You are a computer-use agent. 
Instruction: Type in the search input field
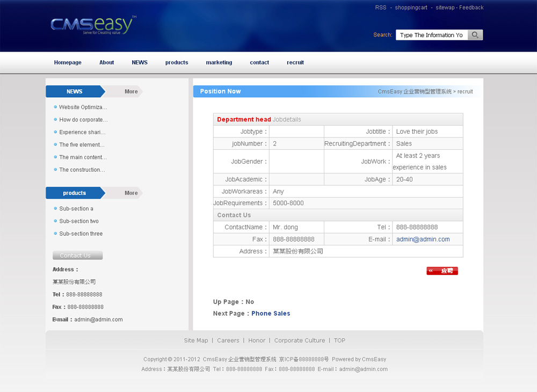tap(431, 35)
